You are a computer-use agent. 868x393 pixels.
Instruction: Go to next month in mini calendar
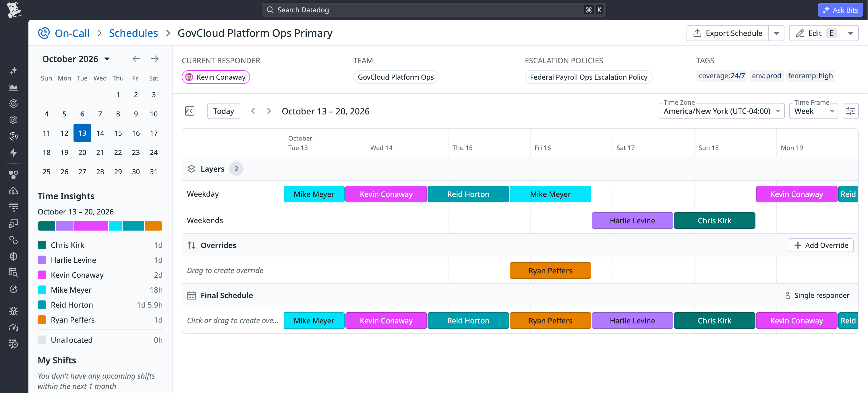(155, 59)
